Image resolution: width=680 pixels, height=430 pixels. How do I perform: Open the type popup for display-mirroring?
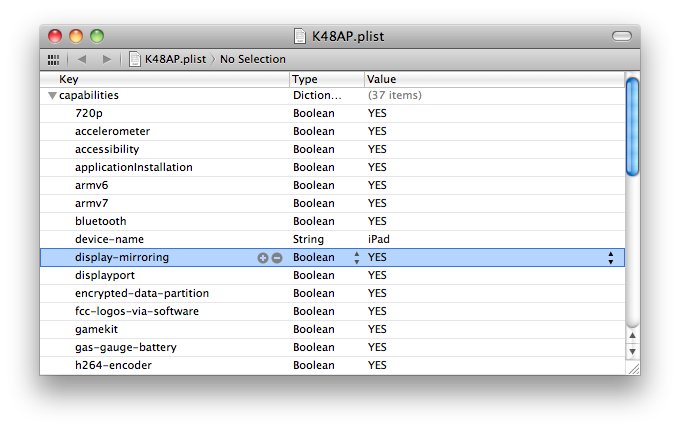(356, 258)
